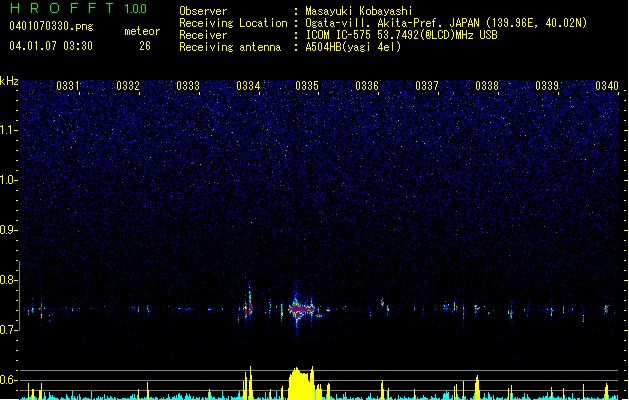Click the 0334 time marker
629x400 pixels.
click(x=248, y=86)
